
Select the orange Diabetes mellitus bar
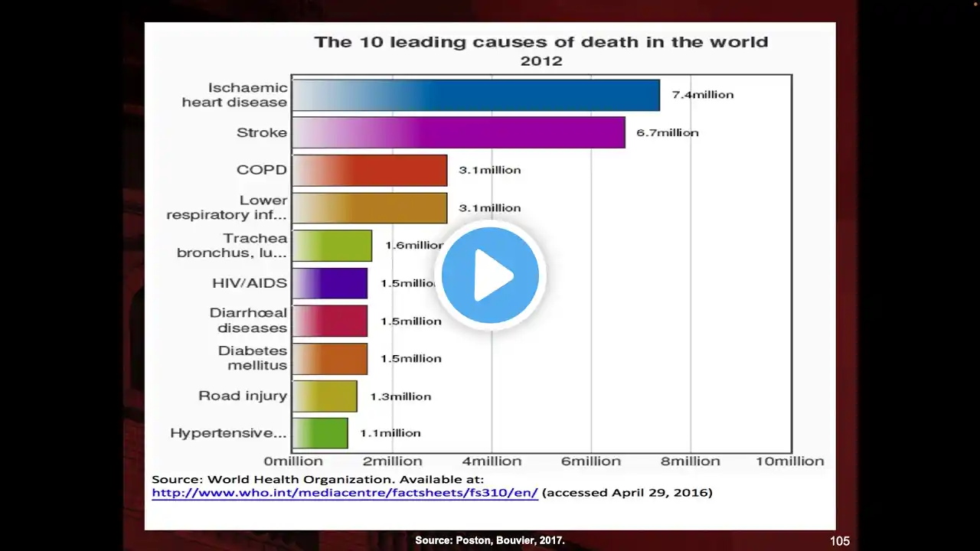(330, 358)
